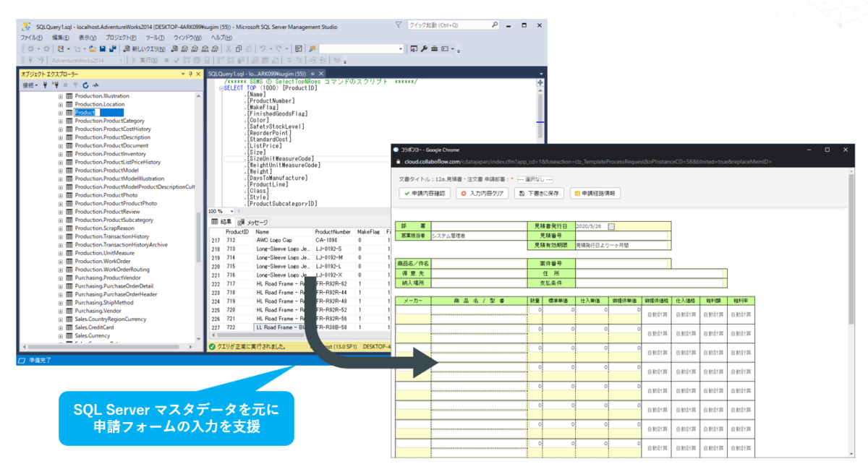The image size is (868, 464).
Task: Click the ProductNumber column header in results
Action: click(x=333, y=231)
